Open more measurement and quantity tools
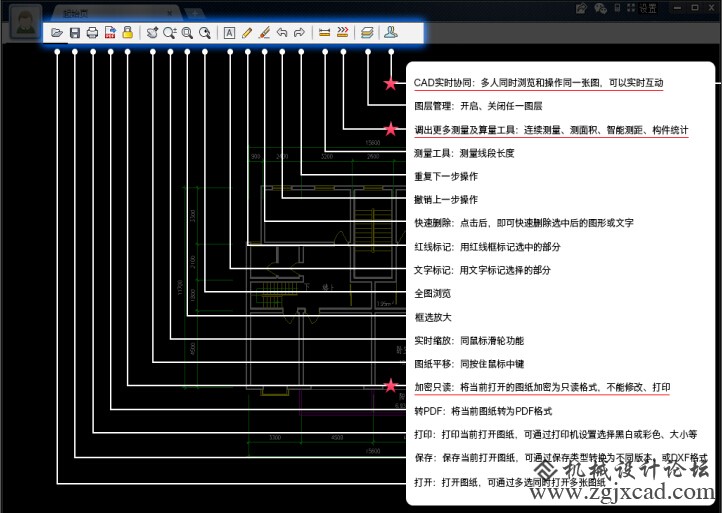 [x=343, y=32]
